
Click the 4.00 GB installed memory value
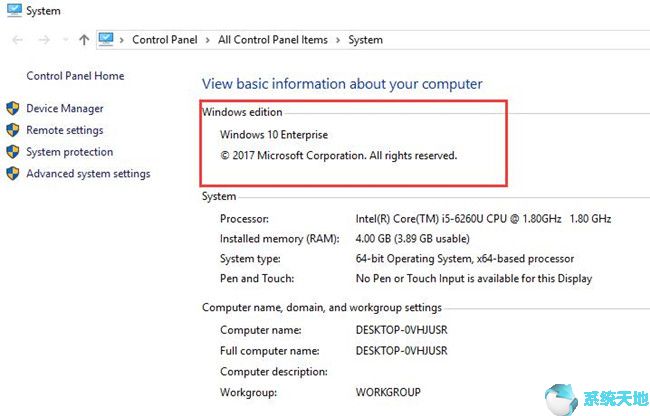(x=412, y=239)
